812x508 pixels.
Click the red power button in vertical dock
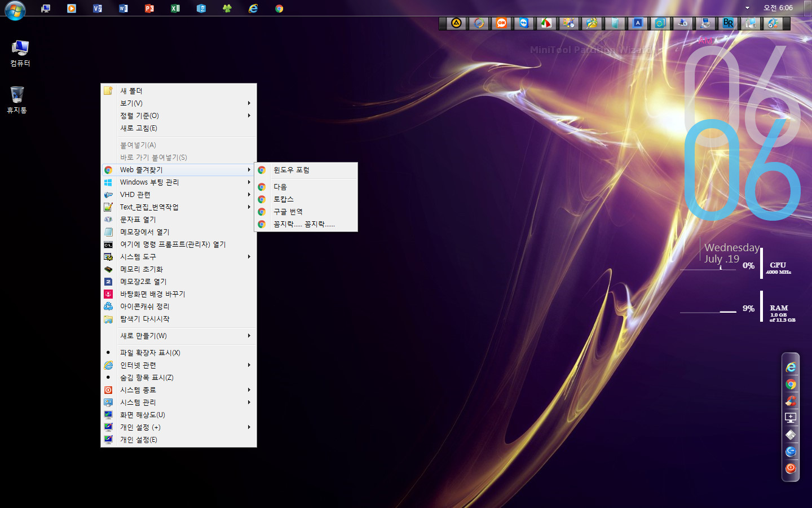click(791, 468)
